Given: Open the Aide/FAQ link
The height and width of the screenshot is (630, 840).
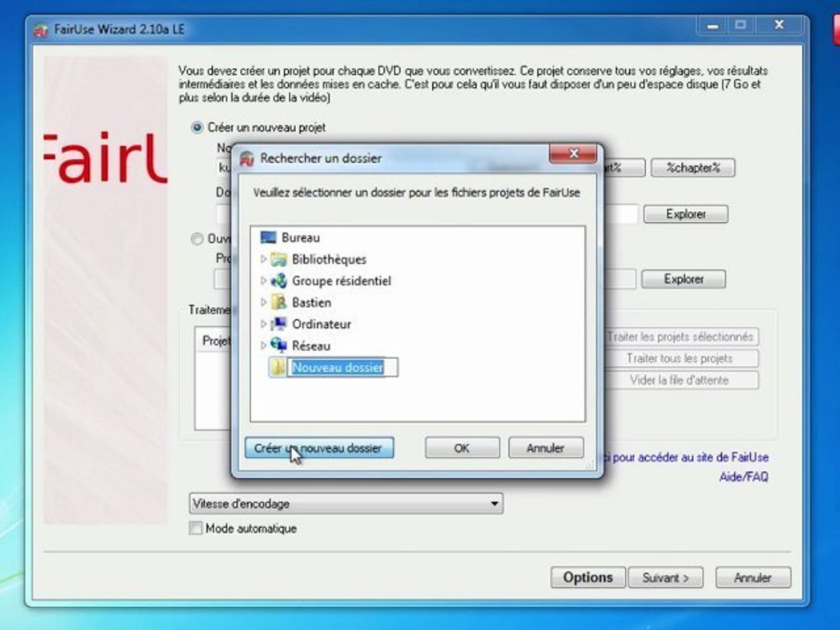Looking at the screenshot, I should 744,477.
